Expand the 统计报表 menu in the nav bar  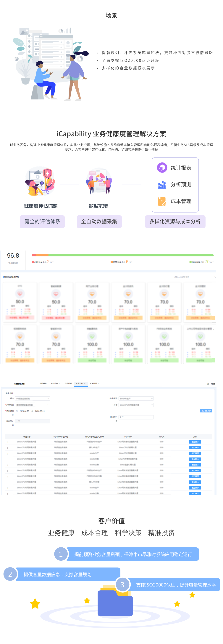point(55,383)
